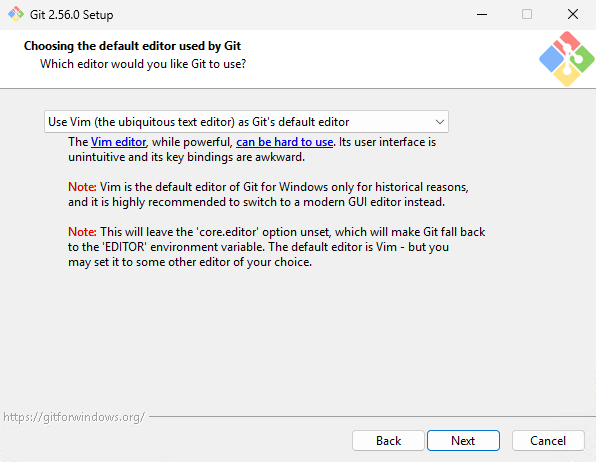Expand the editor list using the chevron arrow
Viewport: 596px width, 462px height.
440,122
